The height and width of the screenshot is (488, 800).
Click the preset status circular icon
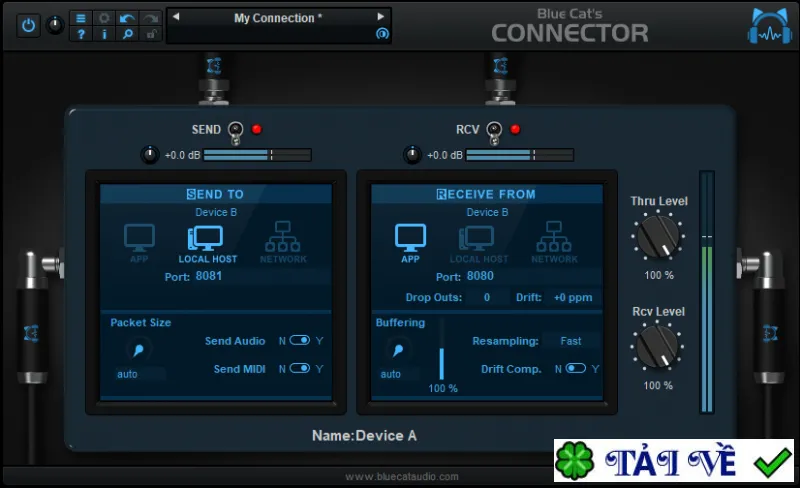pyautogui.click(x=382, y=34)
